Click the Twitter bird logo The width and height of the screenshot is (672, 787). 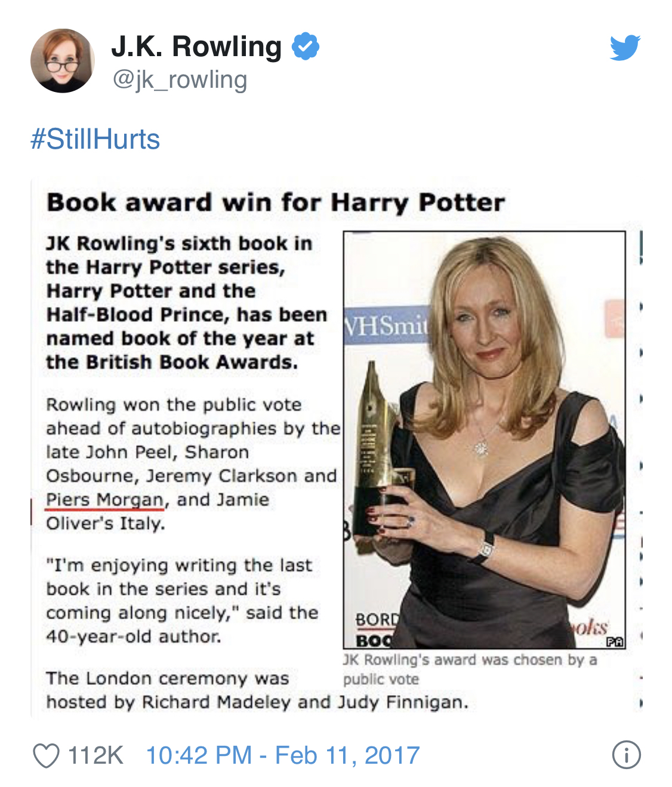tap(624, 48)
